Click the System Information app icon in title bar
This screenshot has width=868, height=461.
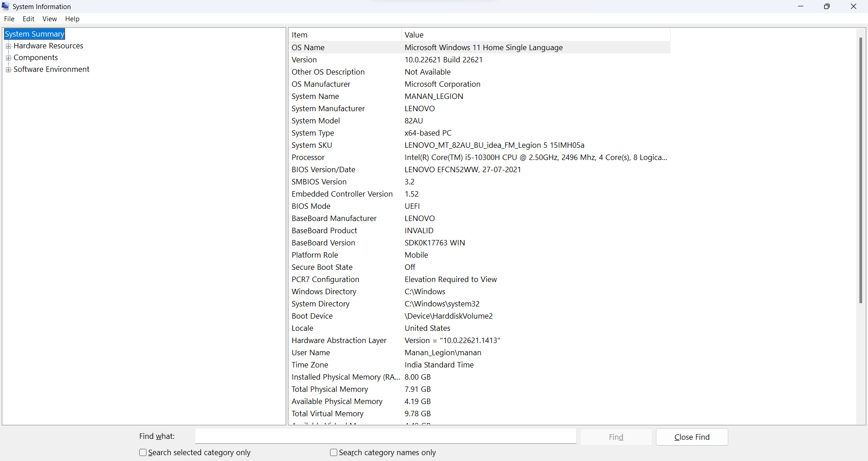coord(5,6)
